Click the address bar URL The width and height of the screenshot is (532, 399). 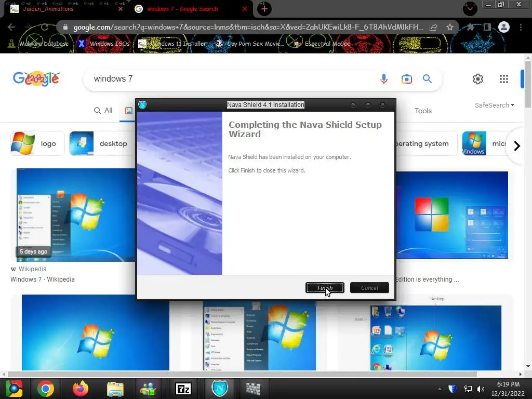[248, 27]
